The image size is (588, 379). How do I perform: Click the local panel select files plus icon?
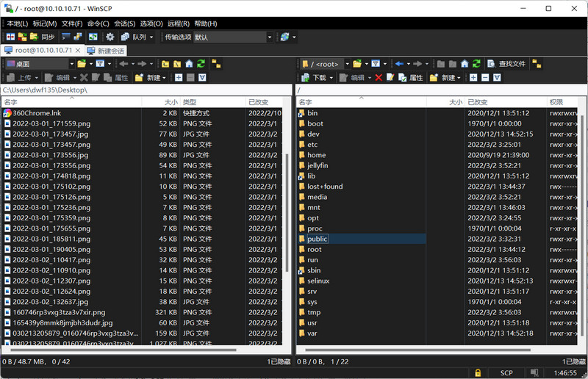coord(179,78)
